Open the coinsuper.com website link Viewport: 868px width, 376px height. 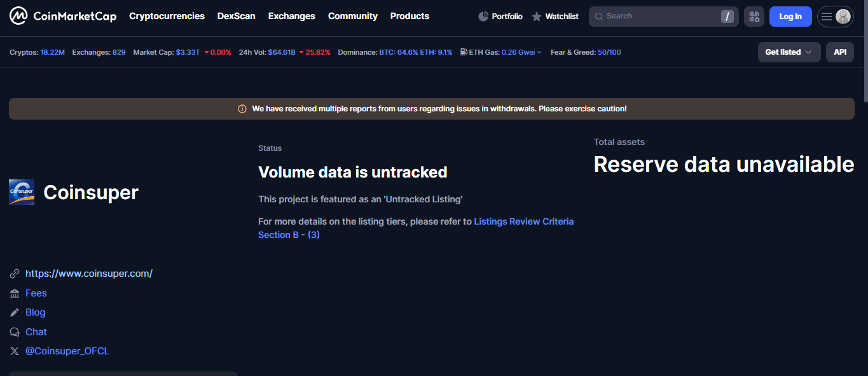point(89,274)
